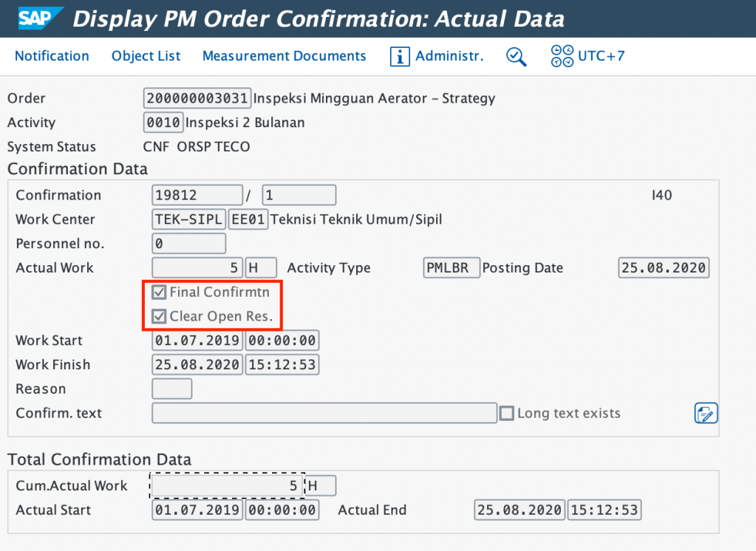Click the Measurement Documents button
This screenshot has height=551, width=756.
(x=284, y=56)
